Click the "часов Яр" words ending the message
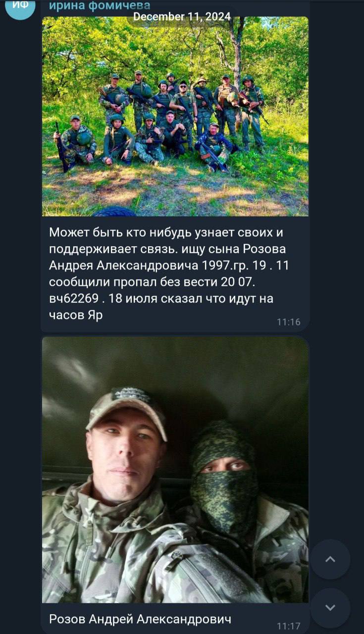 coord(76,315)
